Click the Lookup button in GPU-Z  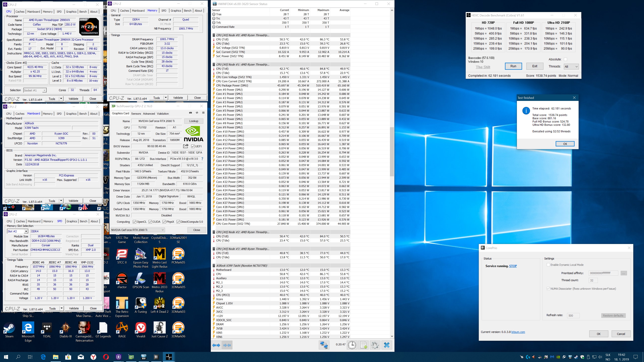(x=194, y=121)
